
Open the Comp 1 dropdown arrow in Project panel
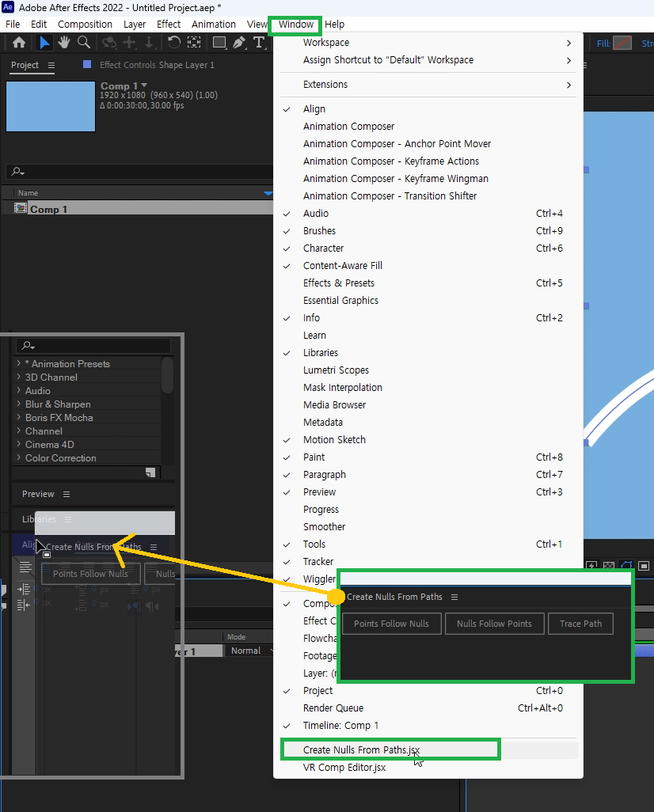(144, 85)
